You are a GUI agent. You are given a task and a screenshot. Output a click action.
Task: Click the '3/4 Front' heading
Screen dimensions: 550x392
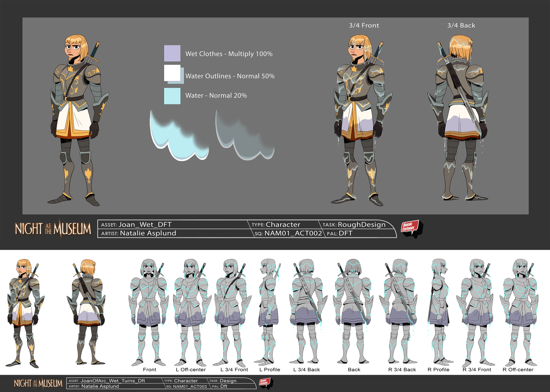(x=364, y=25)
